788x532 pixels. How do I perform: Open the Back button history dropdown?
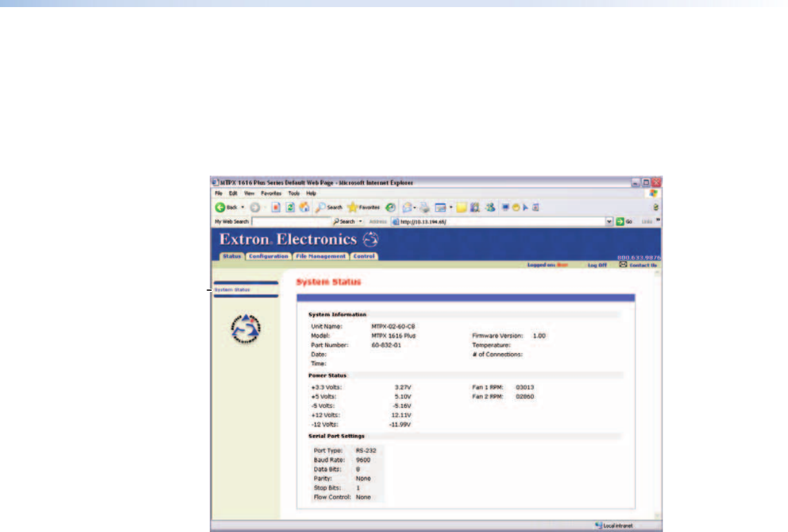tap(242, 208)
